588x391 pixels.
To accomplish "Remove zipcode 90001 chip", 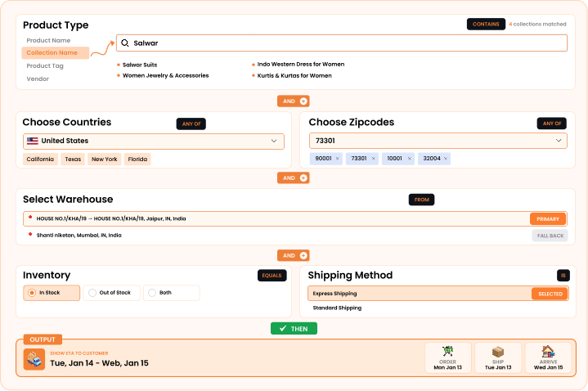I will tap(338, 159).
